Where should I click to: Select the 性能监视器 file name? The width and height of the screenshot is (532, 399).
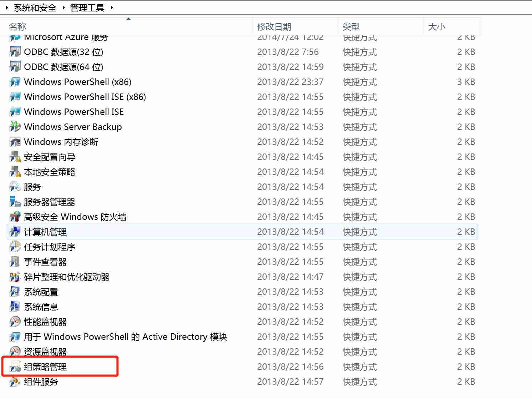(45, 322)
